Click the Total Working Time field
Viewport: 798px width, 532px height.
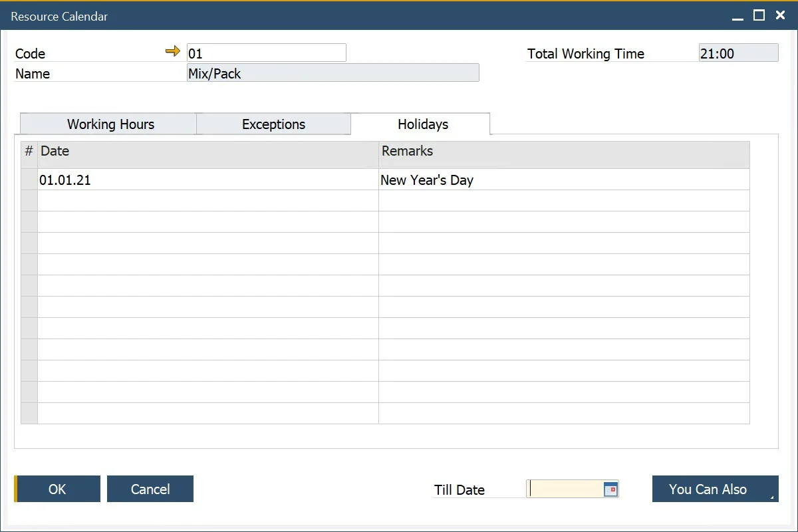(738, 53)
